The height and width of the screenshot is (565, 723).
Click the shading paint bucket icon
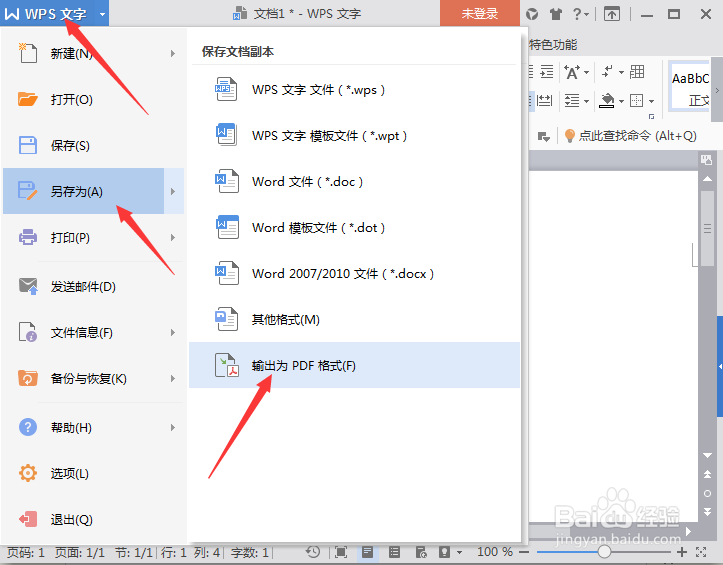607,100
